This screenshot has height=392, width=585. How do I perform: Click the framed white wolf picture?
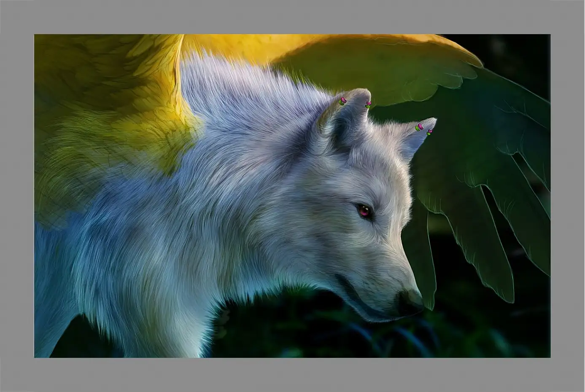(x=292, y=196)
